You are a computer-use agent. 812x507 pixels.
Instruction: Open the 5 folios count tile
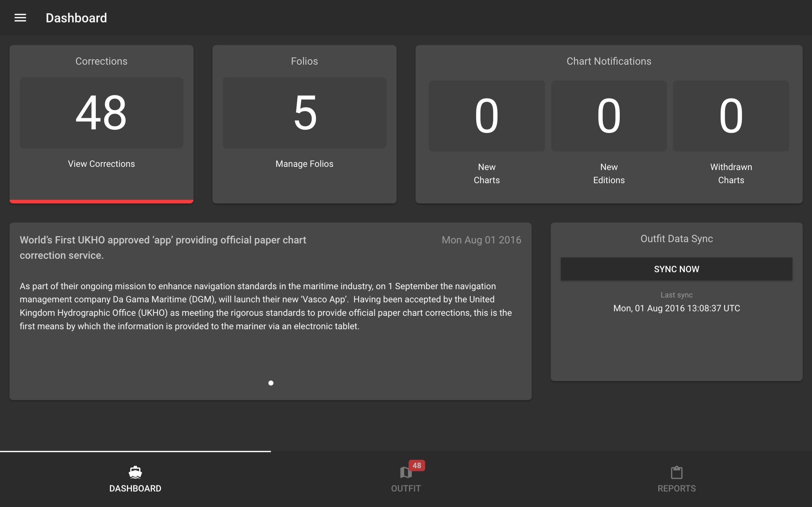(304, 113)
